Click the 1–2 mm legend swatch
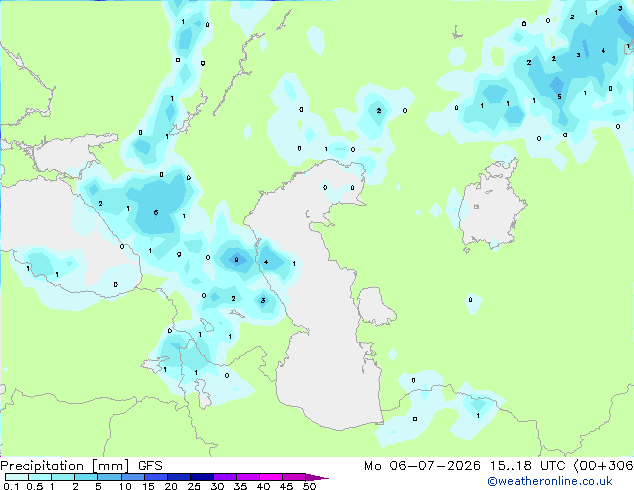This screenshot has width=634, height=490. pyautogui.click(x=63, y=477)
